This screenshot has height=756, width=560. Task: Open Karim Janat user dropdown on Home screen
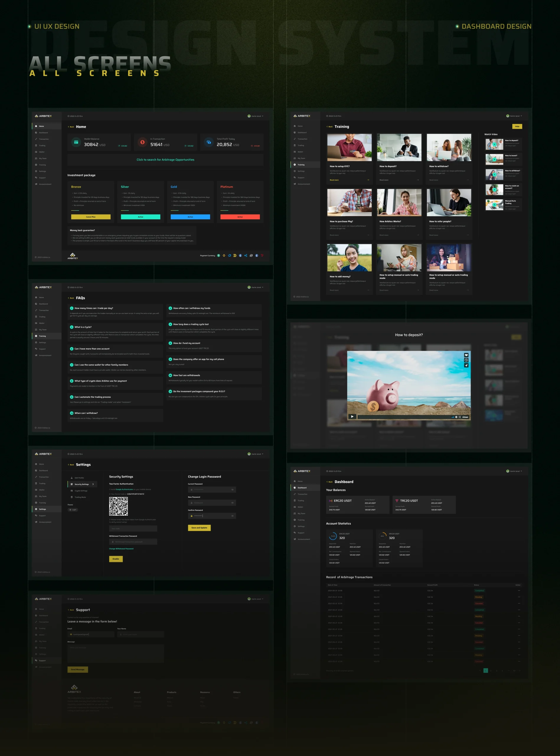point(256,116)
